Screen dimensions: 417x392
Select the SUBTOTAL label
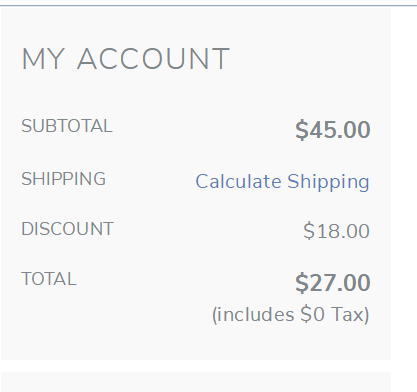67,126
